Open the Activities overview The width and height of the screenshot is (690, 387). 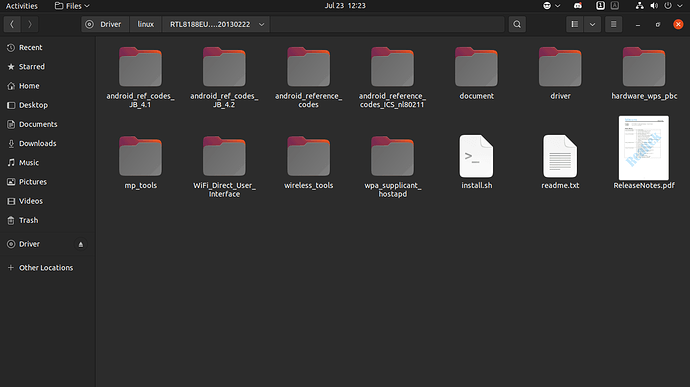pos(22,6)
